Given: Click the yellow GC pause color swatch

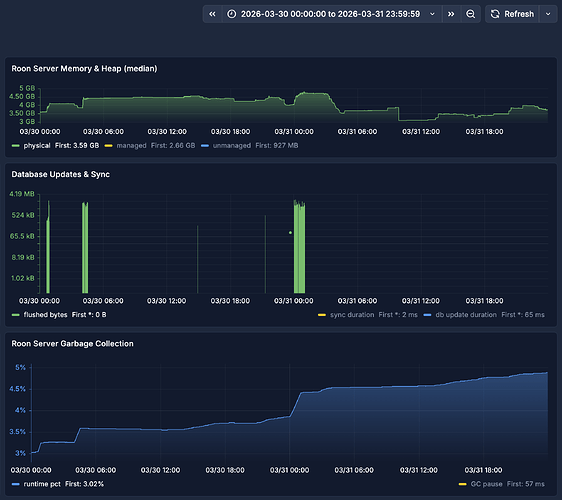Looking at the screenshot, I should (462, 484).
